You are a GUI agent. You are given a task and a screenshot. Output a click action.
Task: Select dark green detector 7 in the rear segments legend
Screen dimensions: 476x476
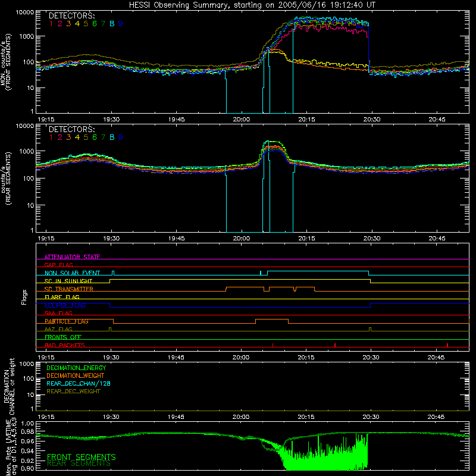point(103,137)
